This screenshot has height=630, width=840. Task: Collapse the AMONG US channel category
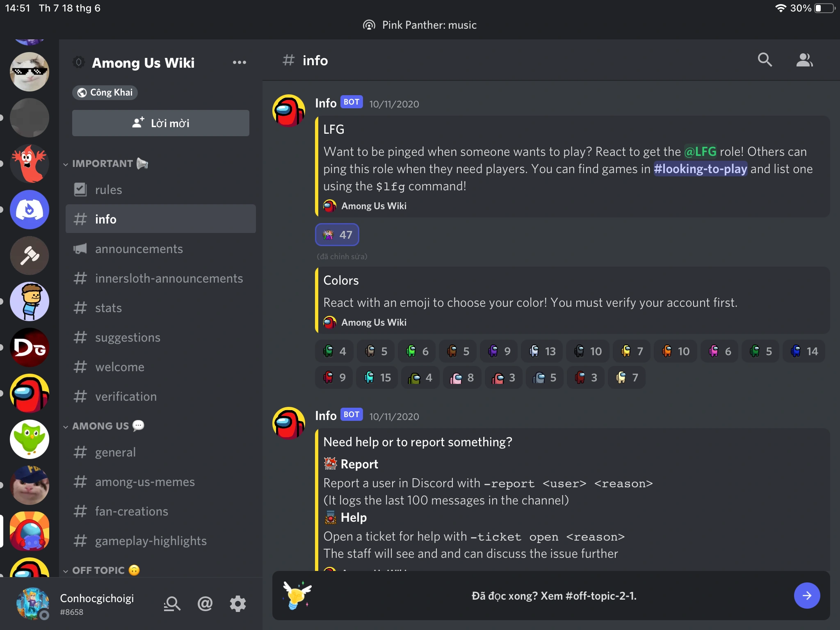(x=100, y=426)
